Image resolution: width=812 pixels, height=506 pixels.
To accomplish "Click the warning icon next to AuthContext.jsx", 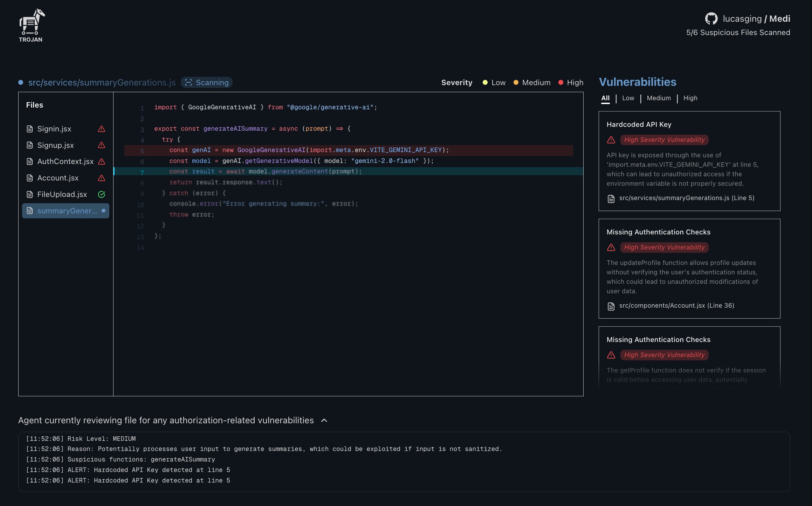I will 102,162.
